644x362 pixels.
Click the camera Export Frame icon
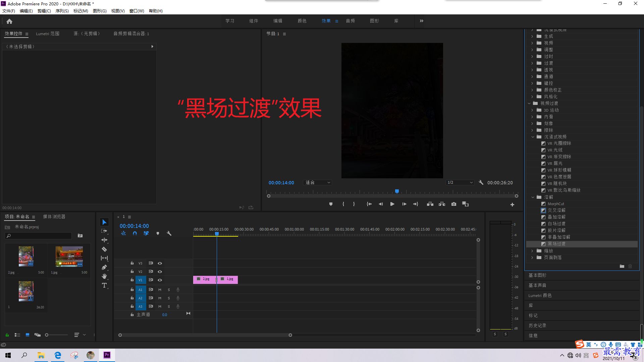(x=453, y=204)
